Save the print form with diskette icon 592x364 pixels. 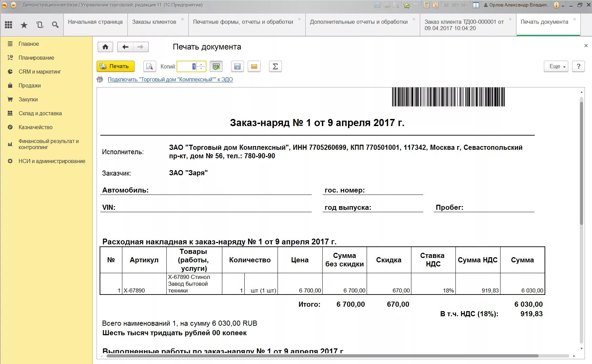pos(238,66)
